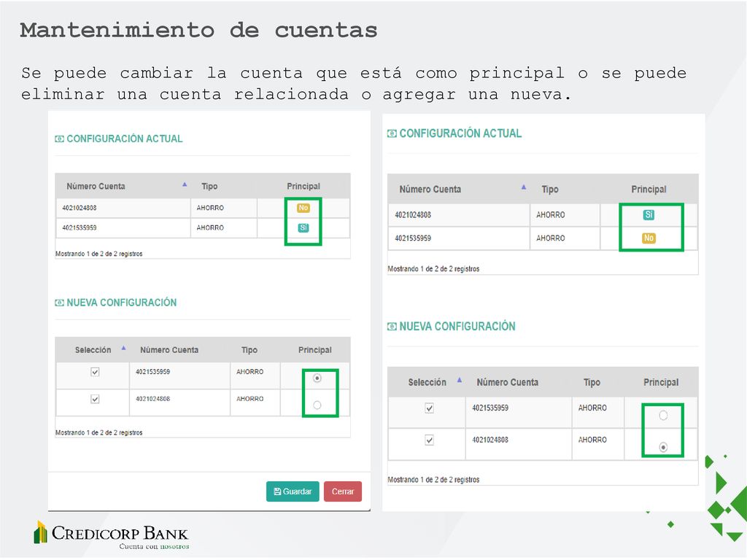
Task: Click the Número Cuenta header in the right new-config table
Action: (508, 382)
